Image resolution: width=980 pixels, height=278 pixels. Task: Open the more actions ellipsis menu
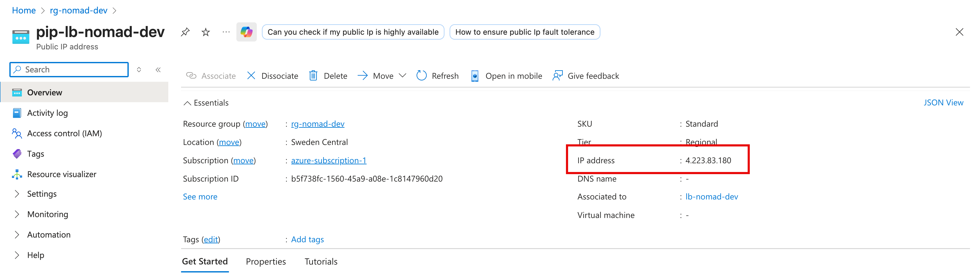tap(226, 32)
